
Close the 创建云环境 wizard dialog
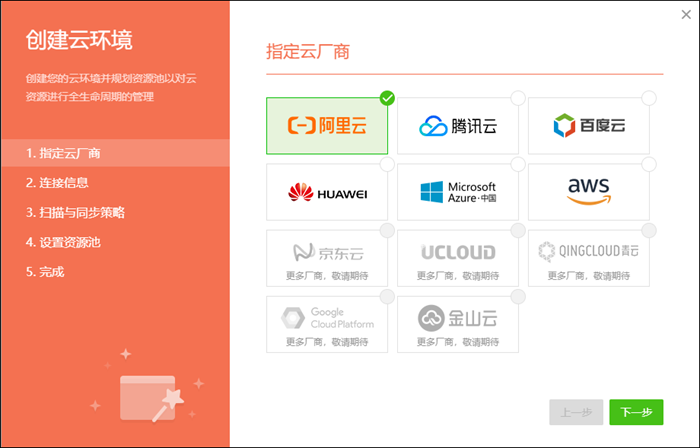click(x=686, y=15)
